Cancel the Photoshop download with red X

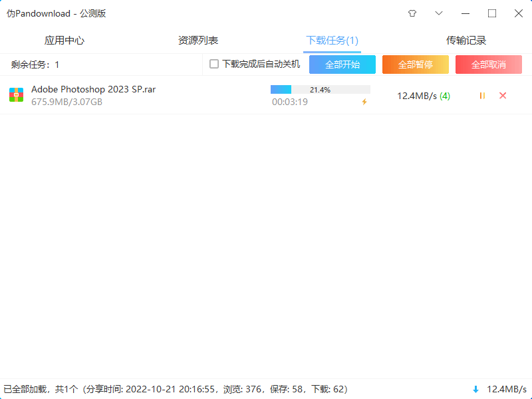pyautogui.click(x=503, y=96)
